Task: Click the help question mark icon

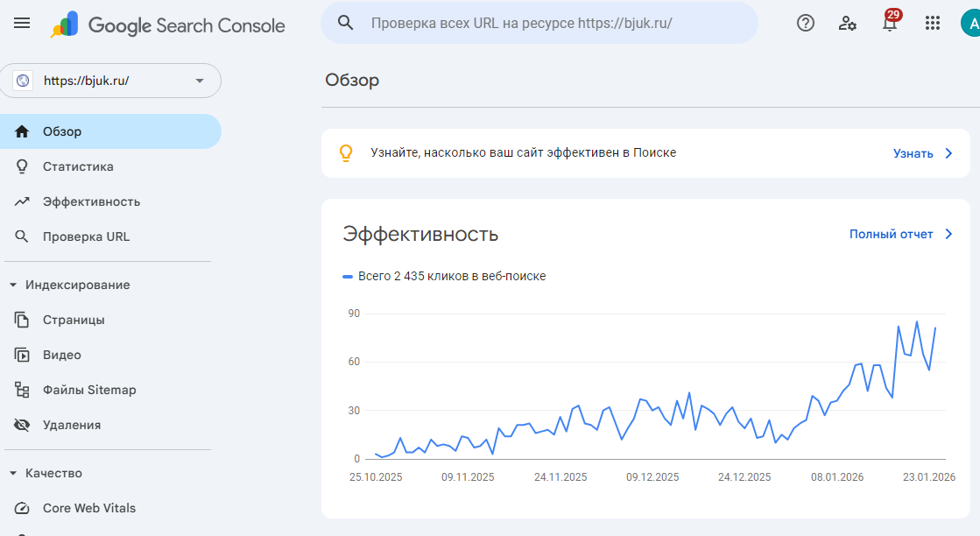Action: (805, 24)
